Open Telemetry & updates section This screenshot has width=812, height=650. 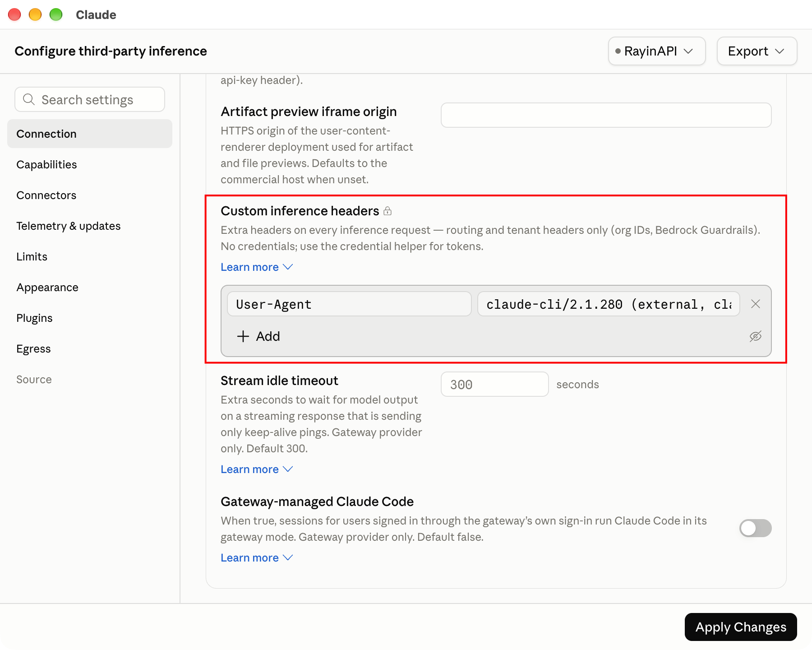pos(90,226)
